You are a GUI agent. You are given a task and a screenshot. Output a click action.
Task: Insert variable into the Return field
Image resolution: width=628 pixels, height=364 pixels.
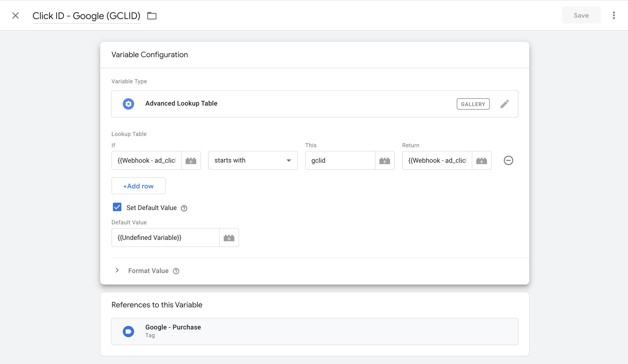click(481, 160)
